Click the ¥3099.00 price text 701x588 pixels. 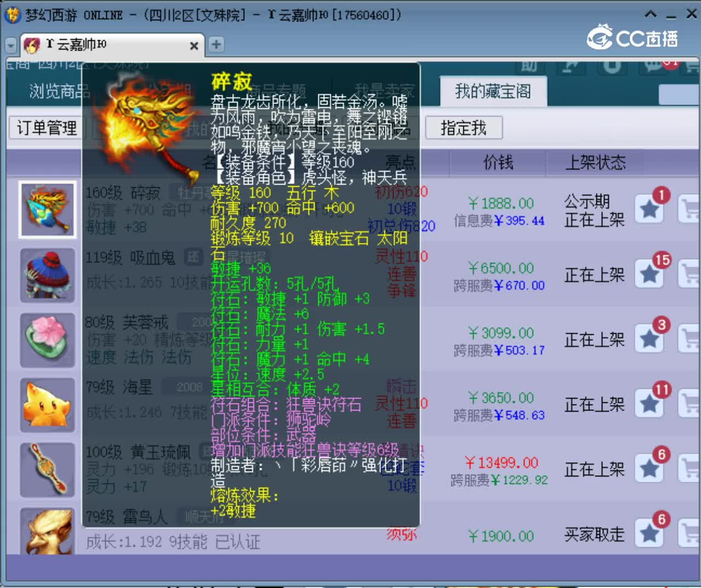coord(501,333)
